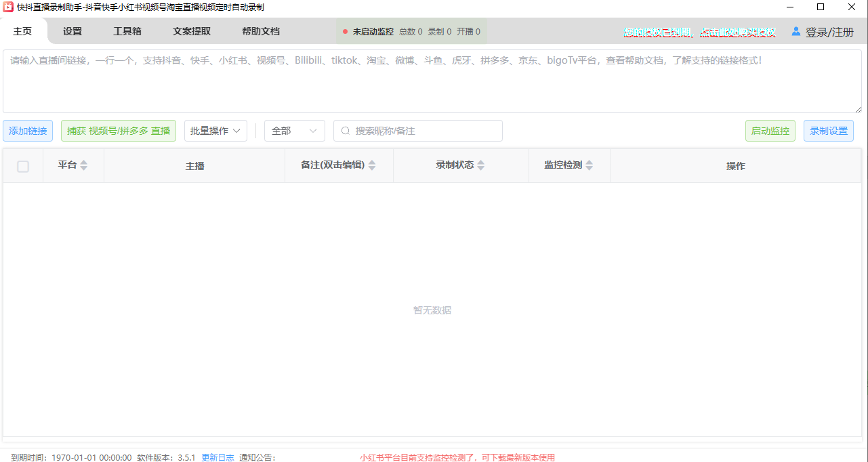Screen dimensions: 868x462
Task: Click the user avatar icon beside 登录/注册
Action: point(795,31)
